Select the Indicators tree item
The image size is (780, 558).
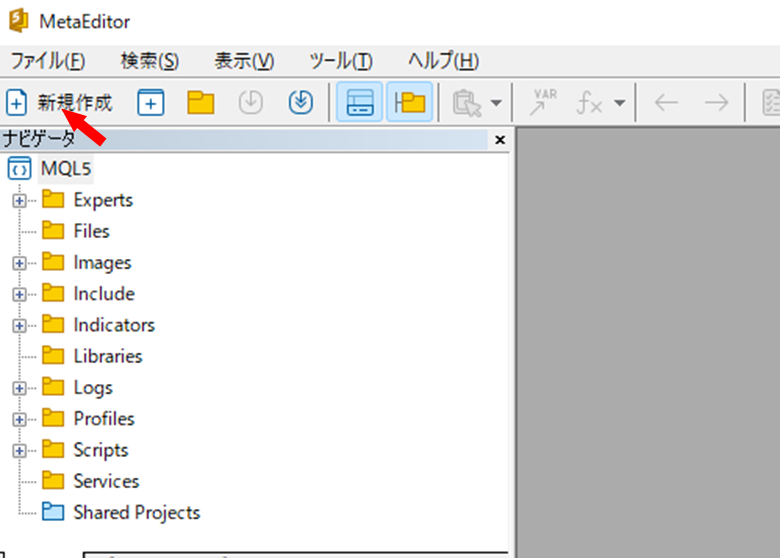pyautogui.click(x=114, y=325)
